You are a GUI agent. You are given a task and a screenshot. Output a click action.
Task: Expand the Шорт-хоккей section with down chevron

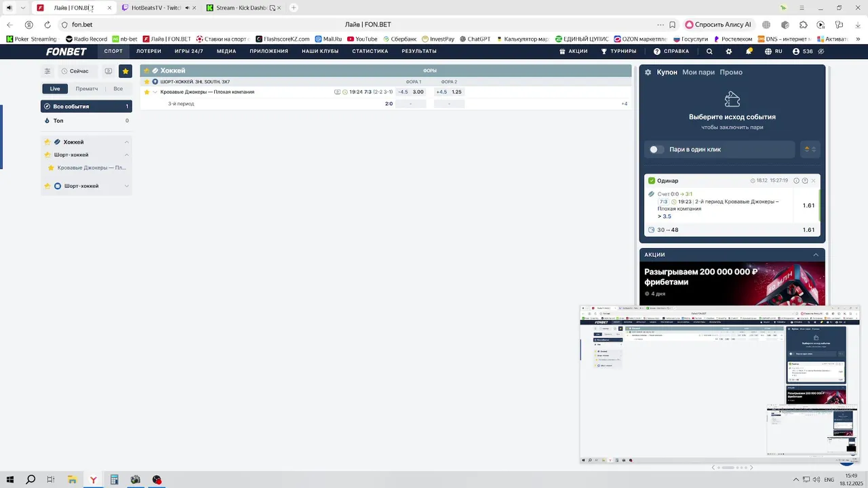tap(126, 186)
